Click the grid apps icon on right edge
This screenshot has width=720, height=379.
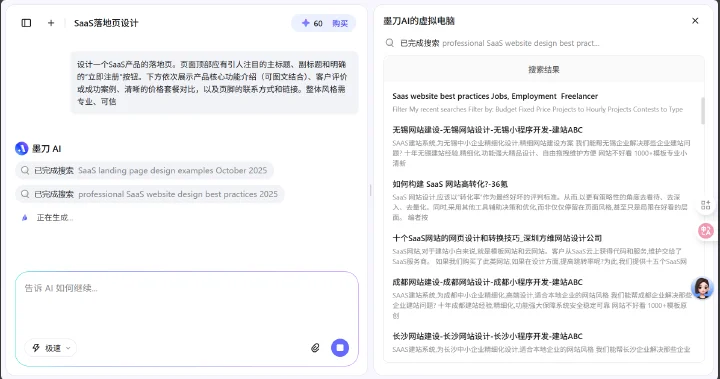click(x=706, y=205)
